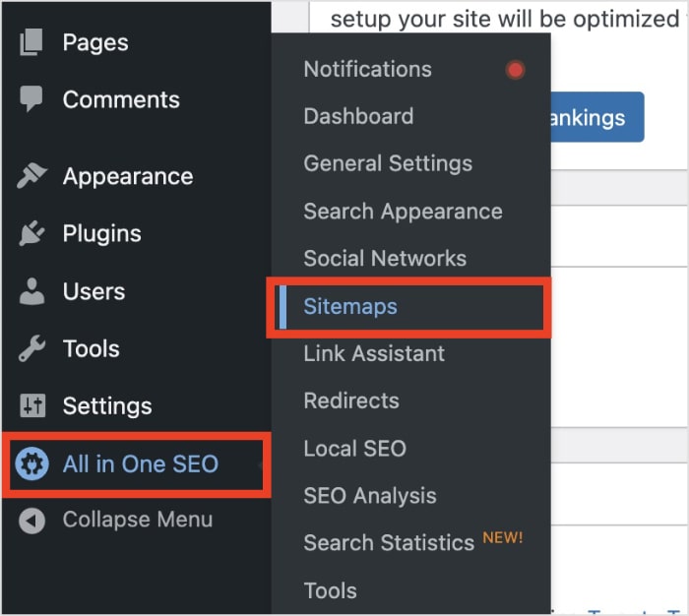Click the Users person icon
The image size is (689, 616).
pyautogui.click(x=31, y=291)
